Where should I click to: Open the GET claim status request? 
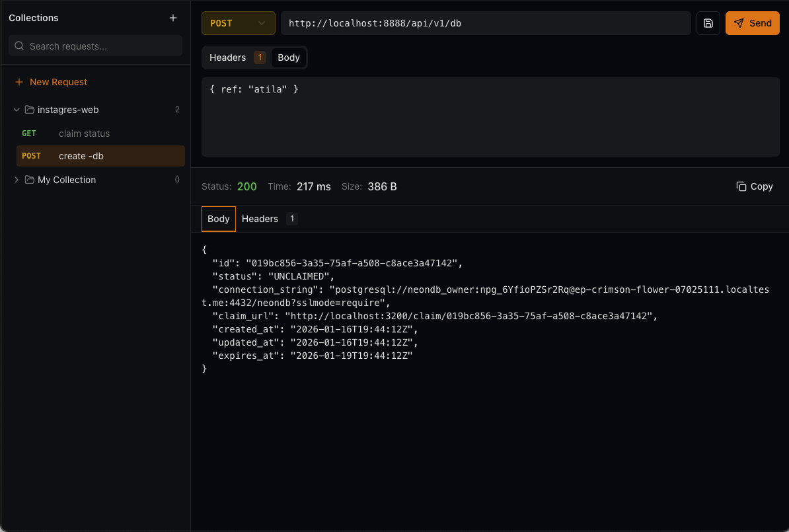click(x=84, y=133)
